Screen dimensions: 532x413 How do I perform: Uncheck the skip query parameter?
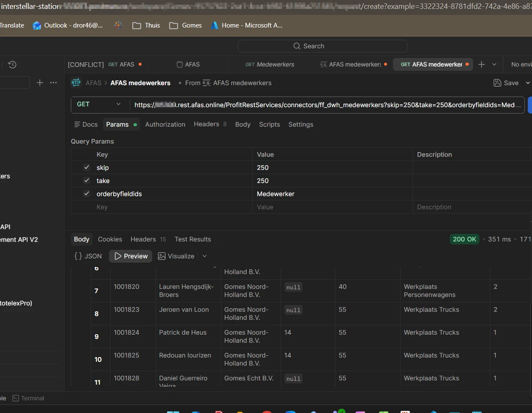[87, 168]
